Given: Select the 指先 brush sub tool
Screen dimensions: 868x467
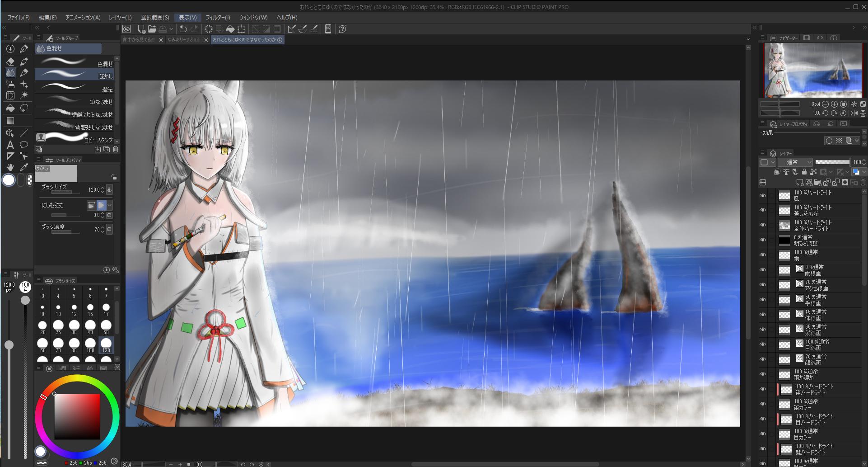Looking at the screenshot, I should (x=75, y=87).
